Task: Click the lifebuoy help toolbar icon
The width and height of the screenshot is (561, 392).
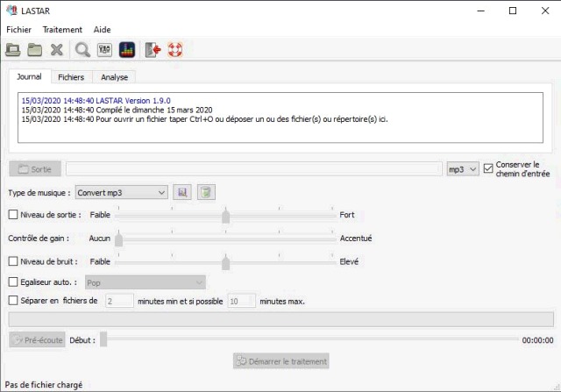Action: pyautogui.click(x=175, y=49)
